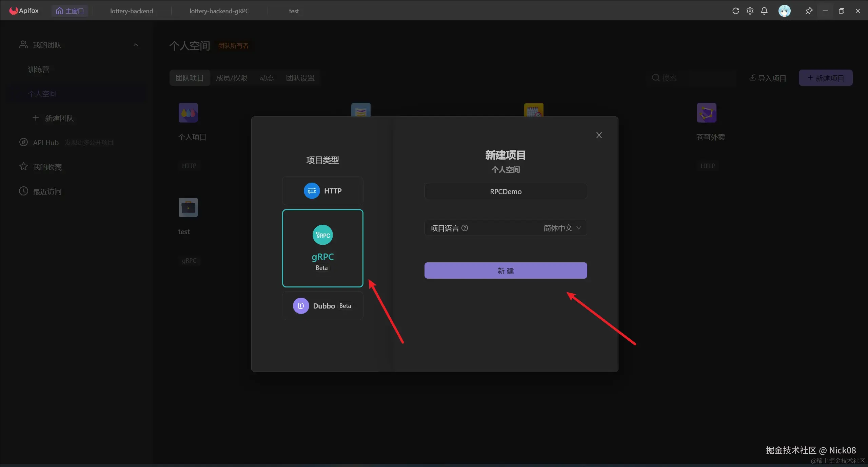Open notifications bell icon
The image size is (868, 467).
point(764,11)
